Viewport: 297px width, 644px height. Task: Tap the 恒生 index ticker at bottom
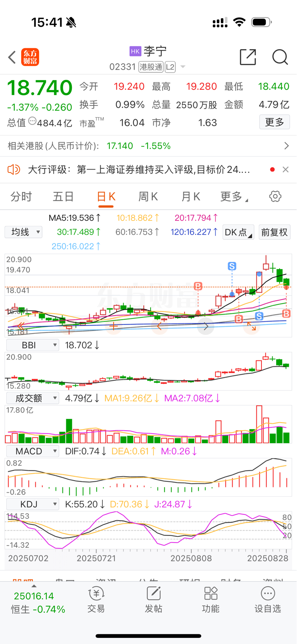37,603
